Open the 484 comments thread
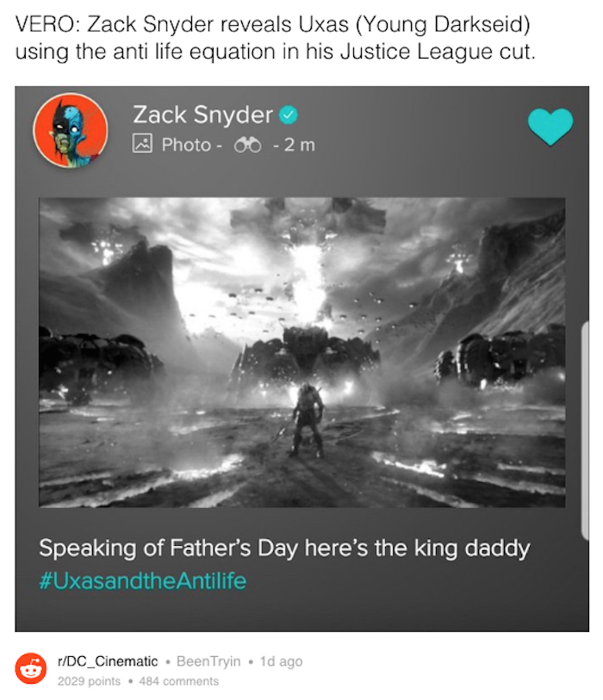The width and height of the screenshot is (603, 700). coord(178,681)
